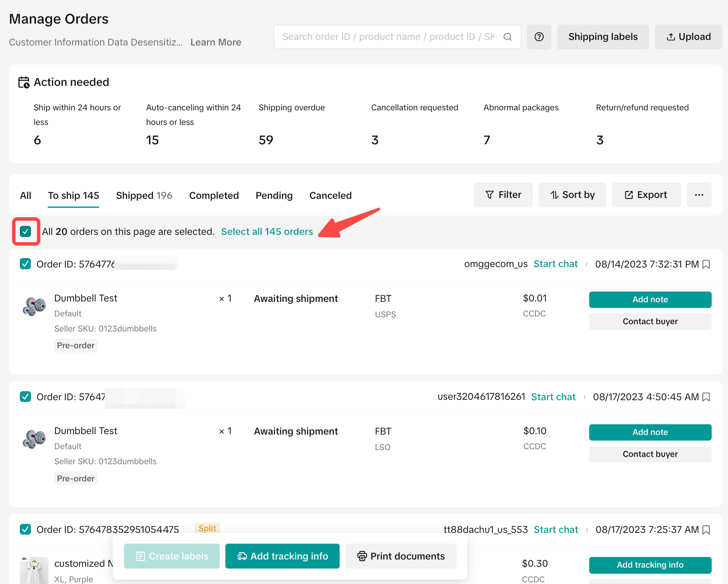Uncheck the Split order checkbox
728x584 pixels.
click(25, 529)
